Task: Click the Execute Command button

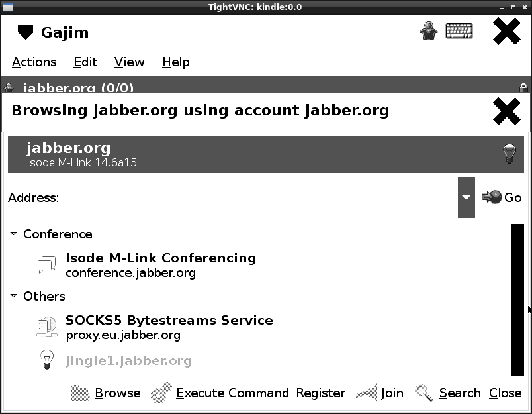Action: 220,393
